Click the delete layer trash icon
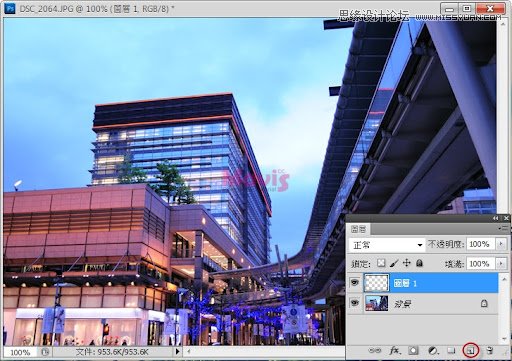This screenshot has height=361, width=512. coord(490,350)
